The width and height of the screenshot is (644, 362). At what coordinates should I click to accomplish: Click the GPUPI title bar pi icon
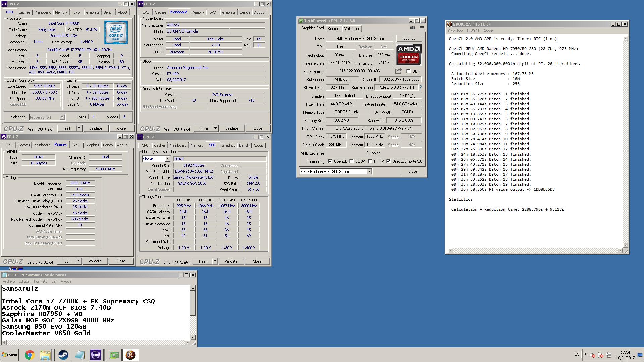click(x=450, y=24)
